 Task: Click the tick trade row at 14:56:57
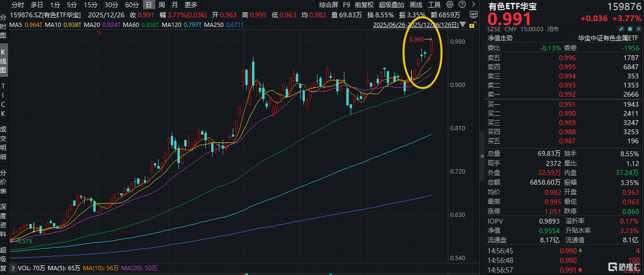point(563,270)
